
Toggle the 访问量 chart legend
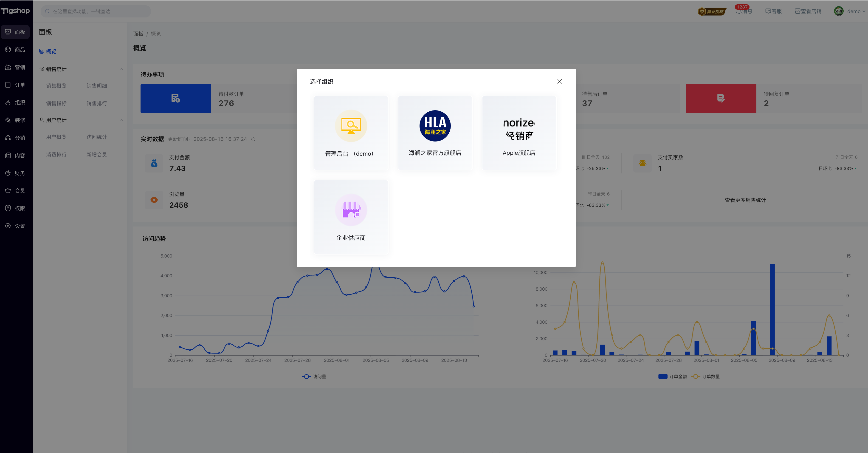(x=314, y=377)
